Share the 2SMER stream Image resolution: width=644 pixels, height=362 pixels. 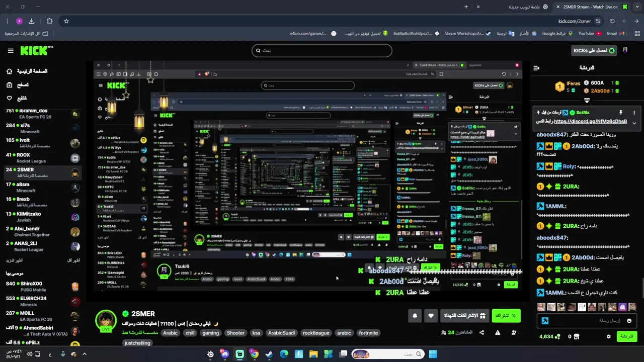coord(481,332)
